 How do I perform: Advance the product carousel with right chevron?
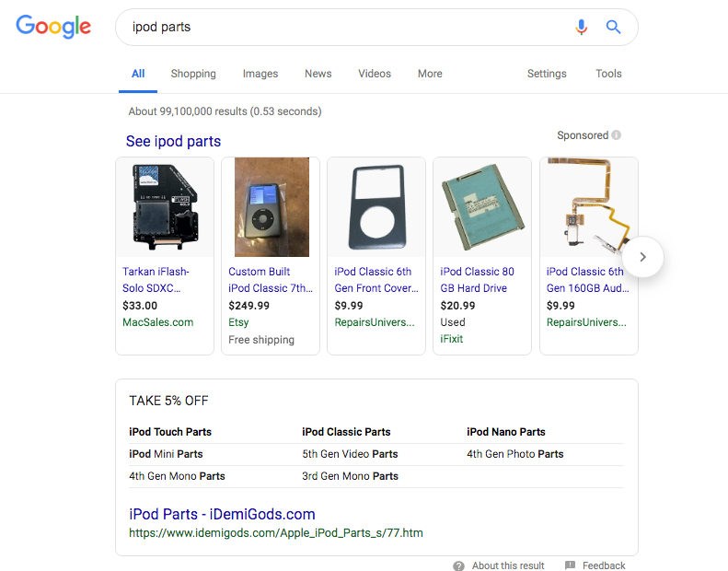click(642, 257)
